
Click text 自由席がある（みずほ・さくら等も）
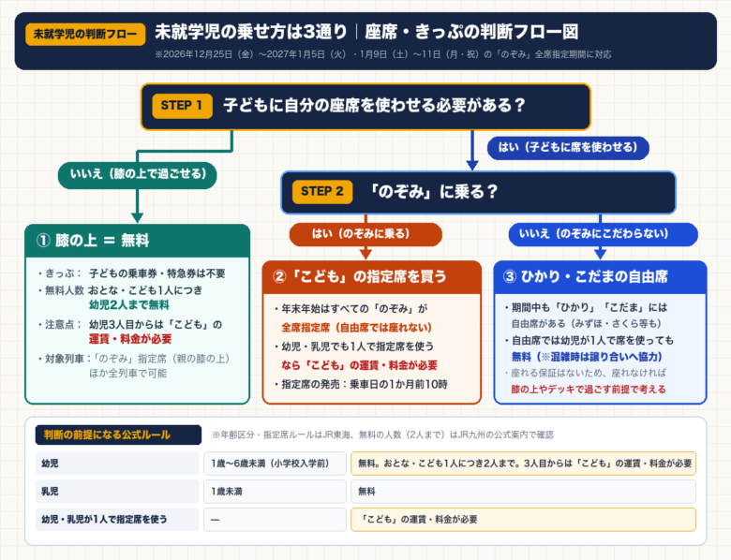(x=586, y=324)
